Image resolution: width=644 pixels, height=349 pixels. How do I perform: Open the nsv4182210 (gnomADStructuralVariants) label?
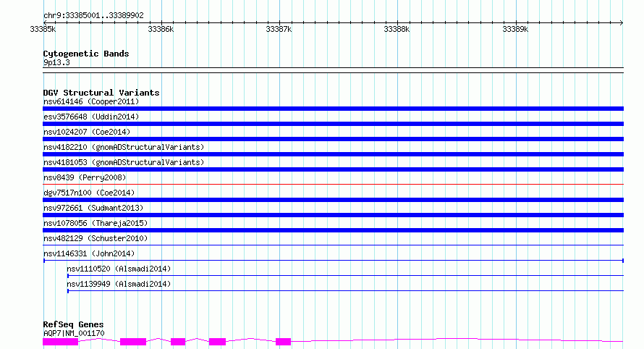coord(124,147)
